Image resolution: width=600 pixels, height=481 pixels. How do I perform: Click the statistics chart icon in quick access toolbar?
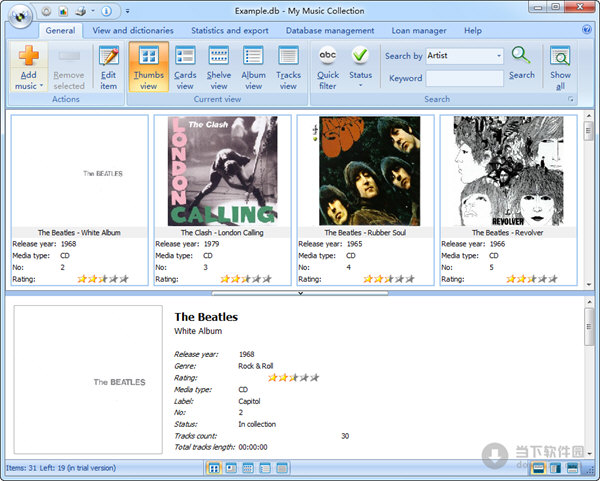tap(63, 11)
